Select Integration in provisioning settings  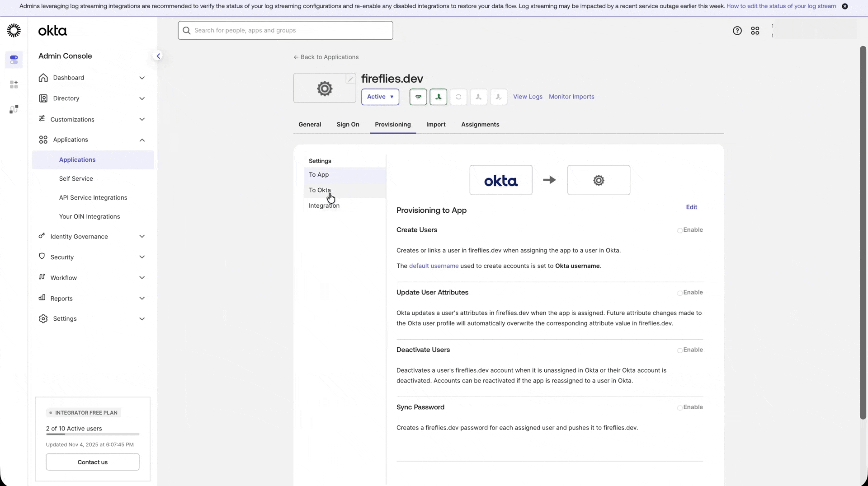click(344, 206)
